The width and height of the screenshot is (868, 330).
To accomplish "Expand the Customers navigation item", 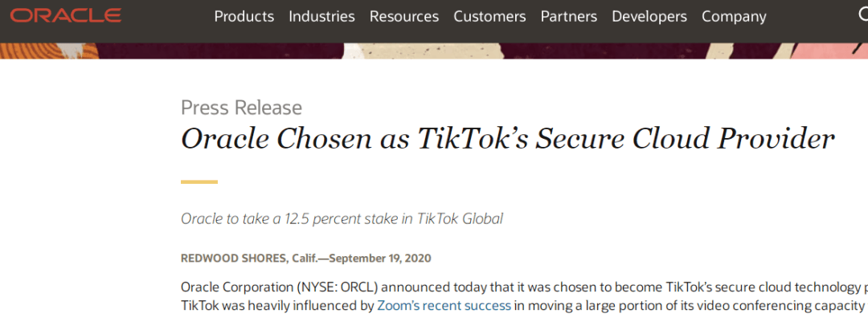I will 489,16.
